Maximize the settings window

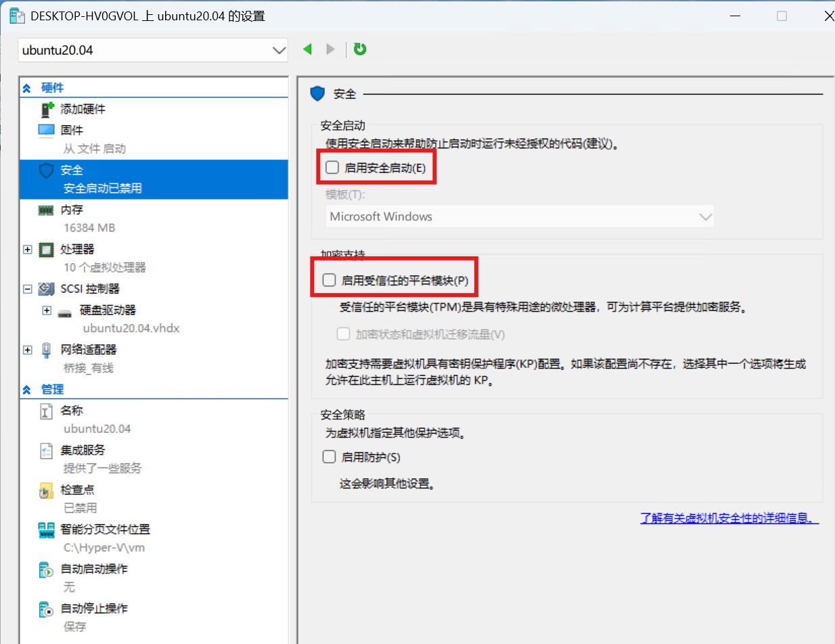tap(782, 16)
